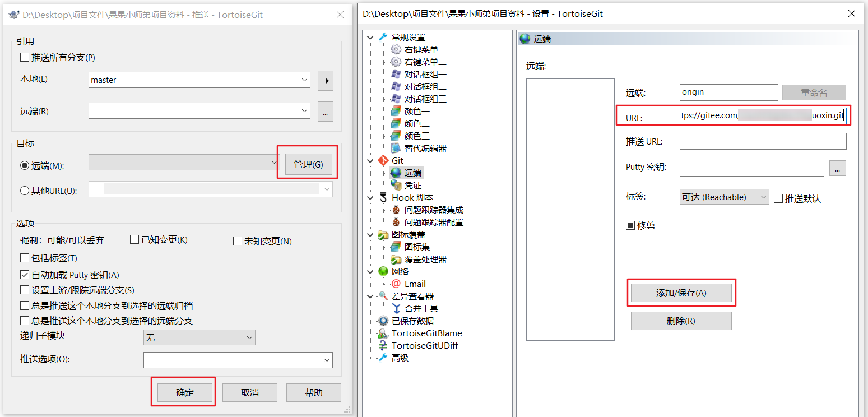Click the 替代编辑器 notepad icon
868x417 pixels.
pos(396,148)
